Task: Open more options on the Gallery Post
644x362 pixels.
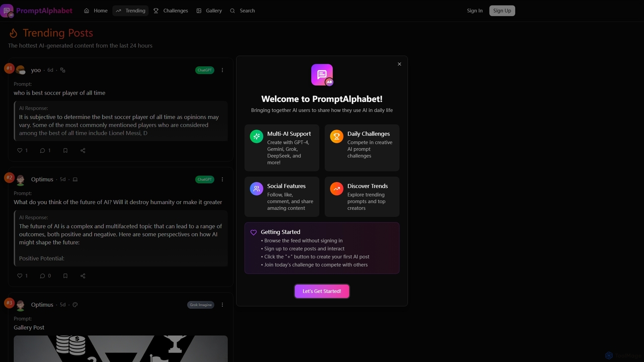Action: coord(222,305)
